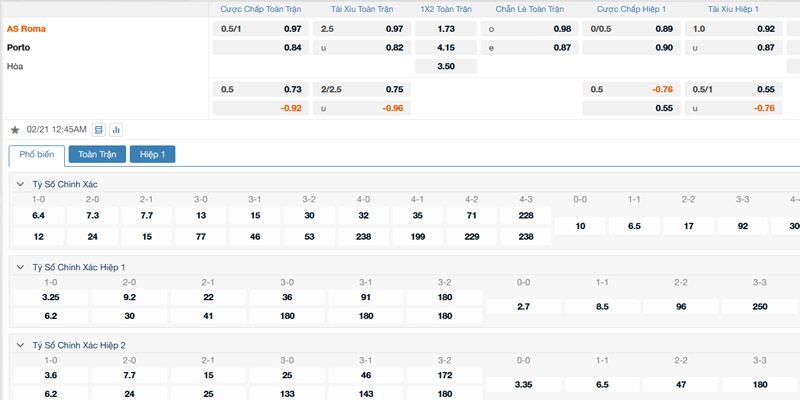Choose odd total goals odds 0.98
The width and height of the screenshot is (800, 400).
click(530, 29)
